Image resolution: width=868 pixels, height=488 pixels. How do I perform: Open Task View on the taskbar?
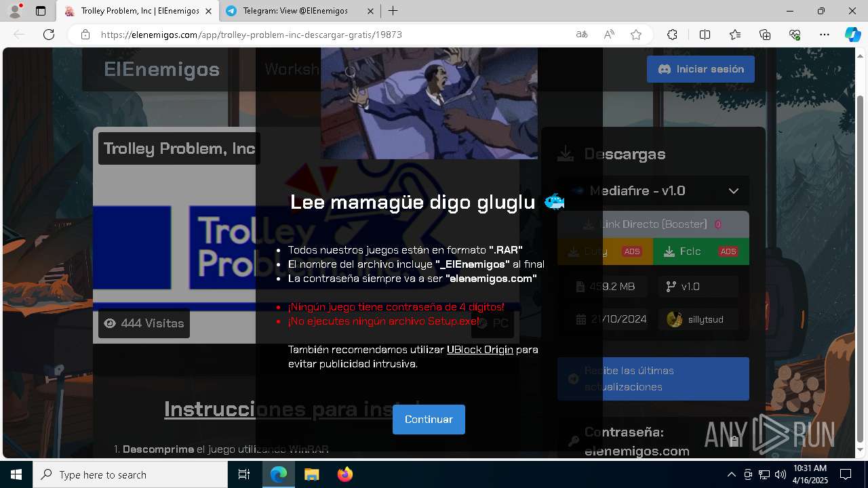point(244,474)
